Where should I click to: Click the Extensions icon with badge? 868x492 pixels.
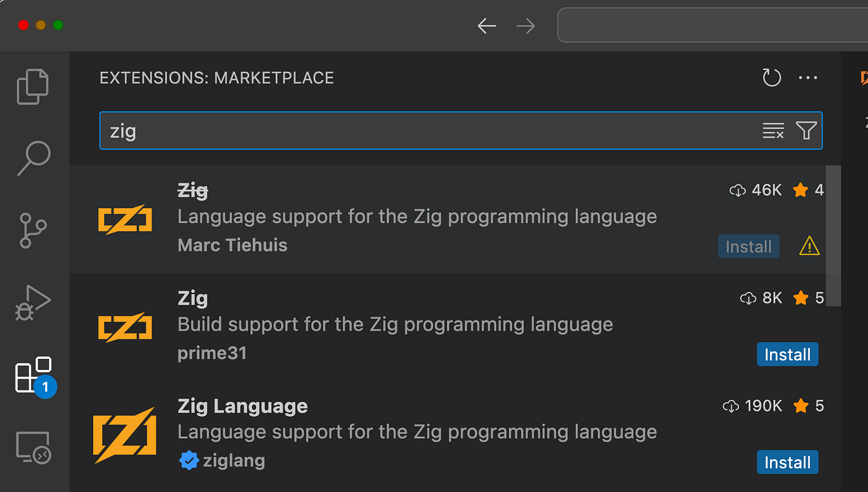coord(33,375)
